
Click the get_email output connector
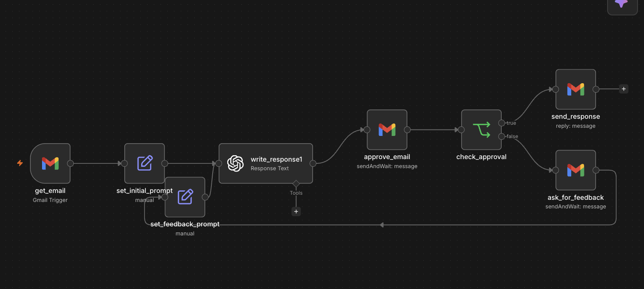point(70,163)
